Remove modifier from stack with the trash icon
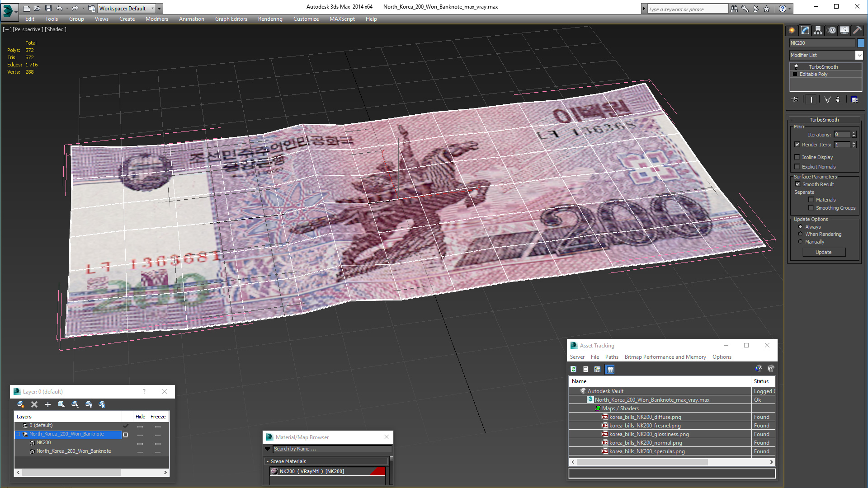868x488 pixels. coord(838,99)
